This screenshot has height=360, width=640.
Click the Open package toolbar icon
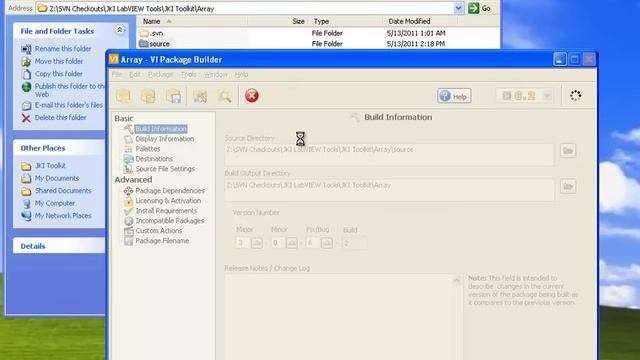(x=149, y=96)
